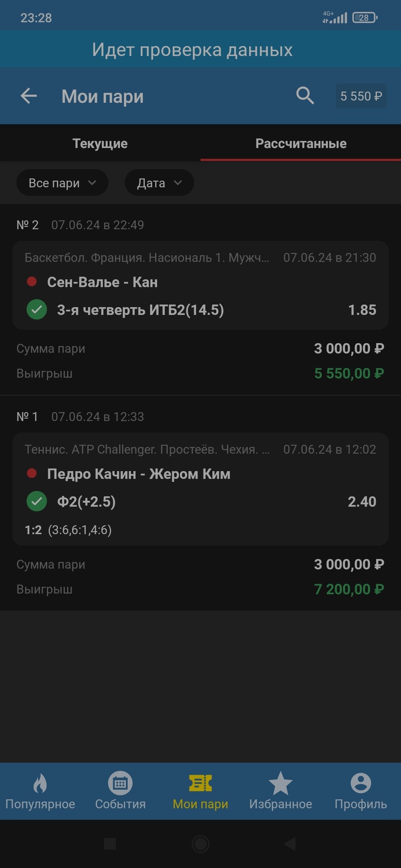401x868 pixels.
Task: Open the Профиль person icon
Action: (x=361, y=783)
